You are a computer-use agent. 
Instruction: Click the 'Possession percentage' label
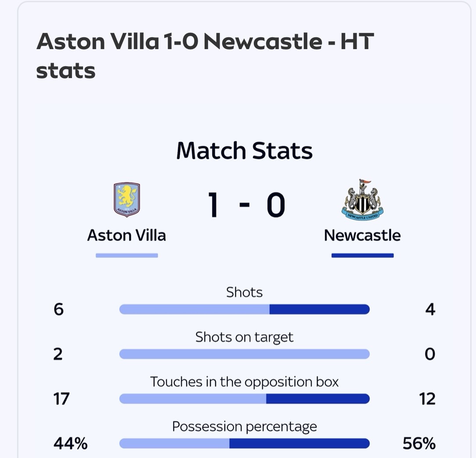pos(244,426)
